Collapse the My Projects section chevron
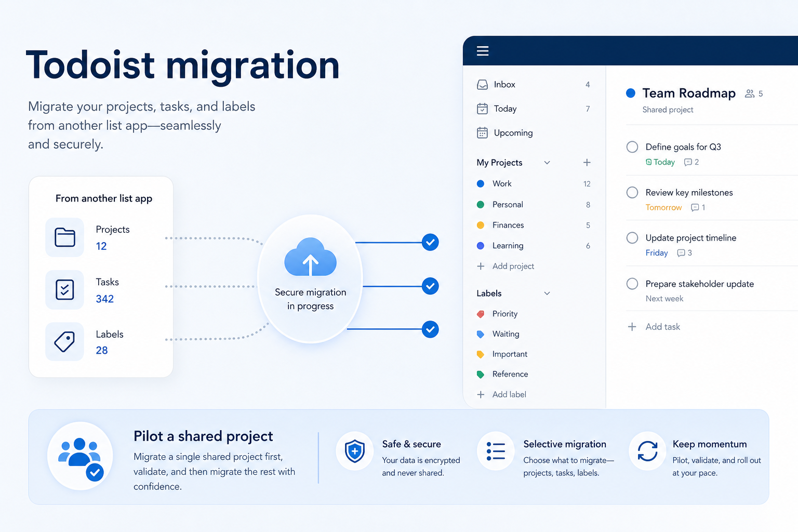 547,163
